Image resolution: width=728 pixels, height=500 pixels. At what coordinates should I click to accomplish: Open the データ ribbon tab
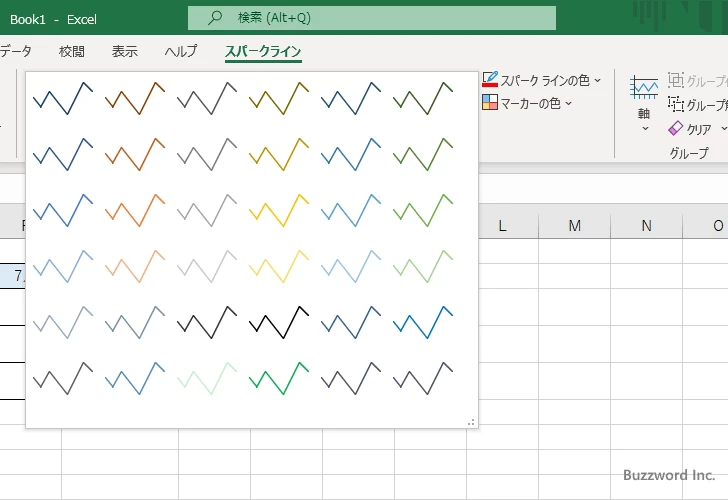[x=16, y=51]
